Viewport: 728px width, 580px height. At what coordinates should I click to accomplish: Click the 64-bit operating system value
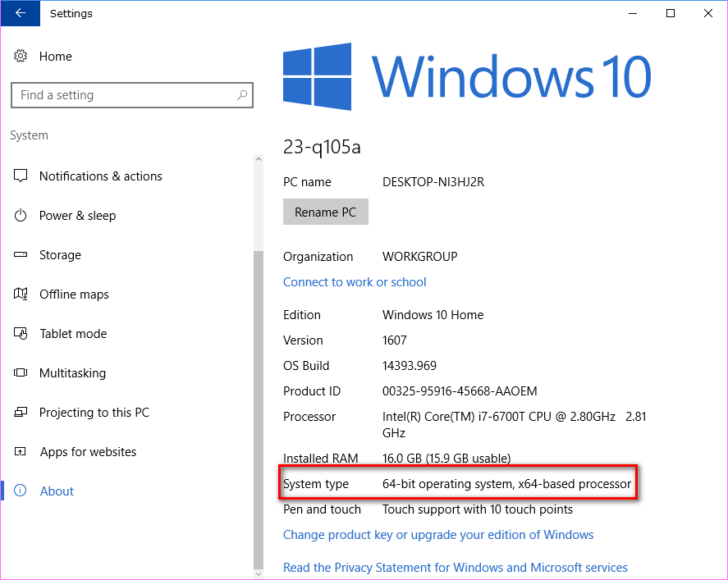[506, 484]
